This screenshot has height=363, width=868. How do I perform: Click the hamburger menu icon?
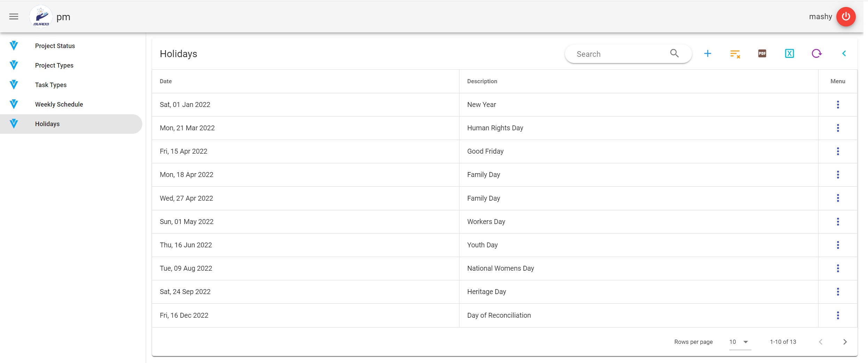(14, 16)
